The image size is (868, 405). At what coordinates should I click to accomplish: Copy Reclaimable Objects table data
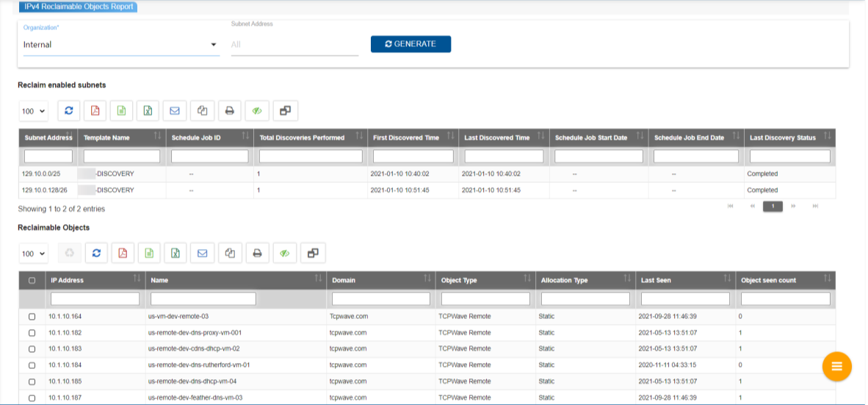(x=231, y=253)
